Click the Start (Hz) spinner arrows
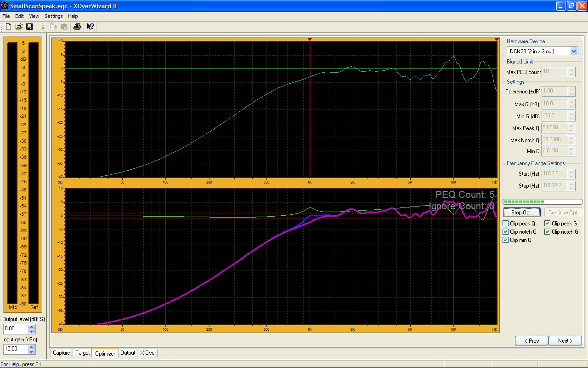This screenshot has height=368, width=588. (571, 174)
